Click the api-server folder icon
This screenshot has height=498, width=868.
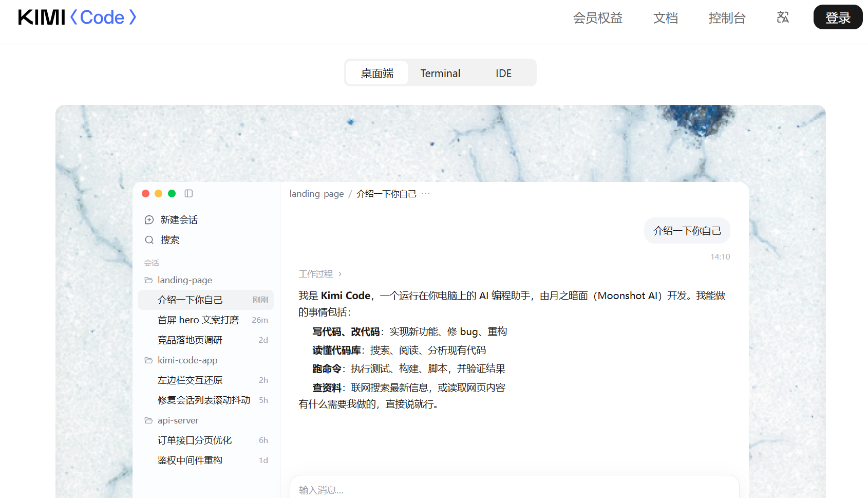pos(148,420)
